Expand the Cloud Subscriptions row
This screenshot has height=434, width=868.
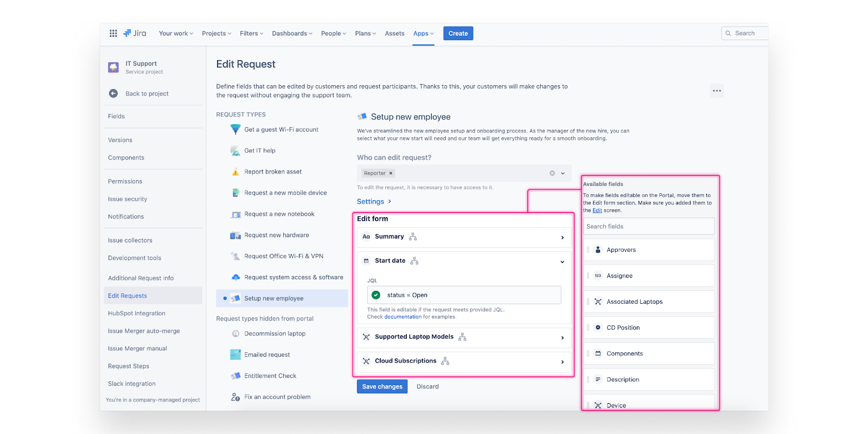click(563, 362)
